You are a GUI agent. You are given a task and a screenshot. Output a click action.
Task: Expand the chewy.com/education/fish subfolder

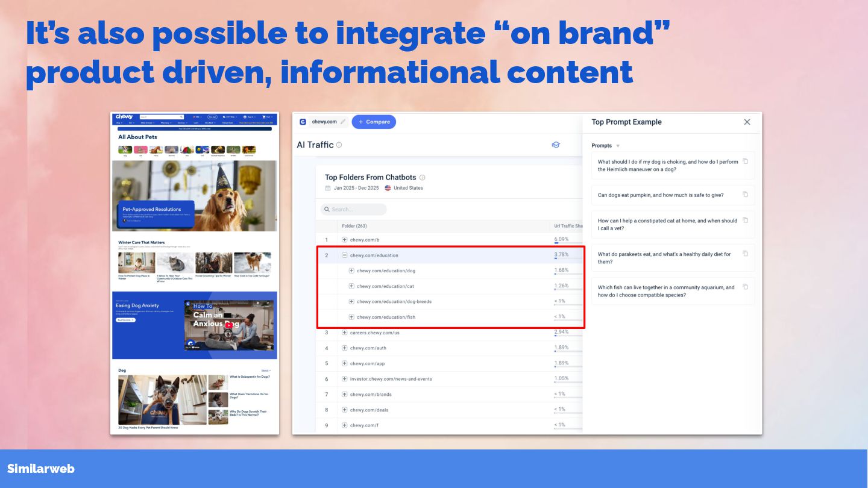click(x=351, y=317)
